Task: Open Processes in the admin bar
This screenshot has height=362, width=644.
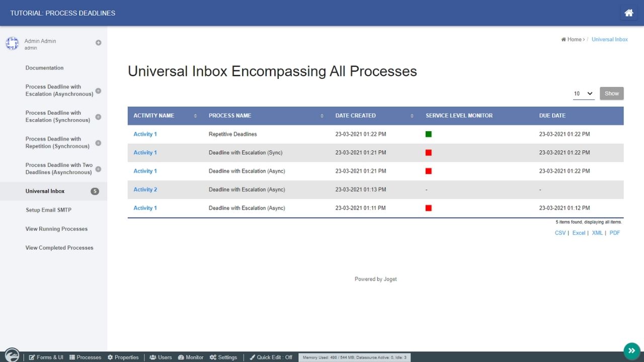Action: point(85,357)
